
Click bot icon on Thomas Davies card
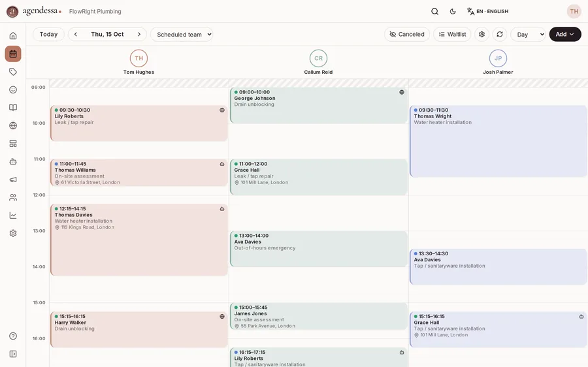point(222,209)
